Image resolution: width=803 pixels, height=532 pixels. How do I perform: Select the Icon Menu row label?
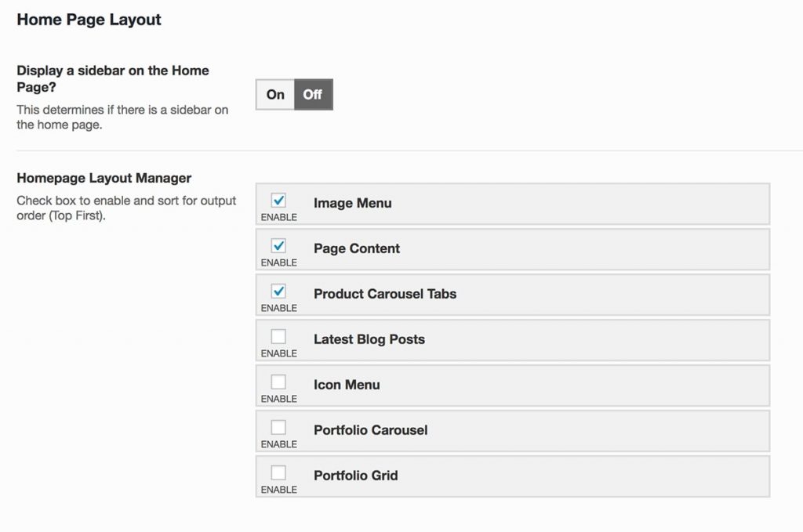point(346,385)
